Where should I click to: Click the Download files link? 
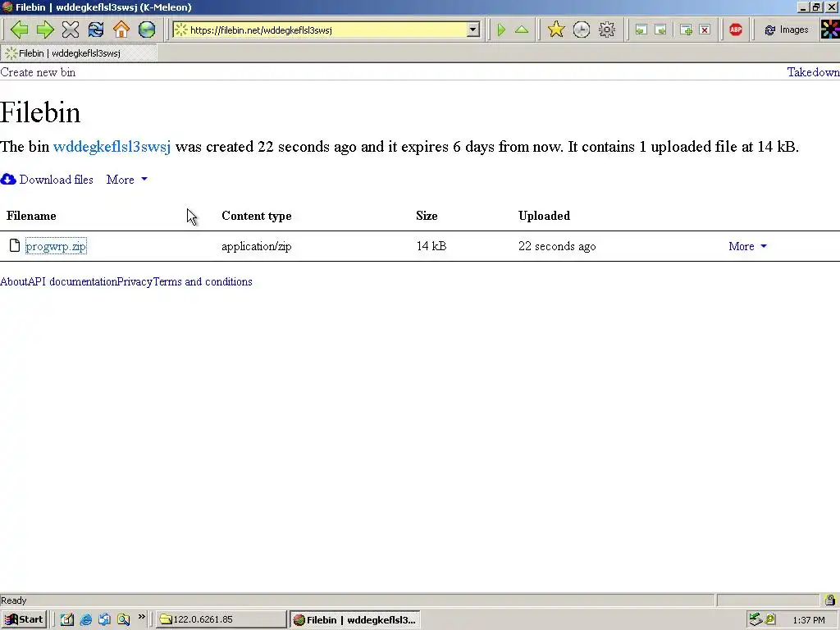(57, 180)
